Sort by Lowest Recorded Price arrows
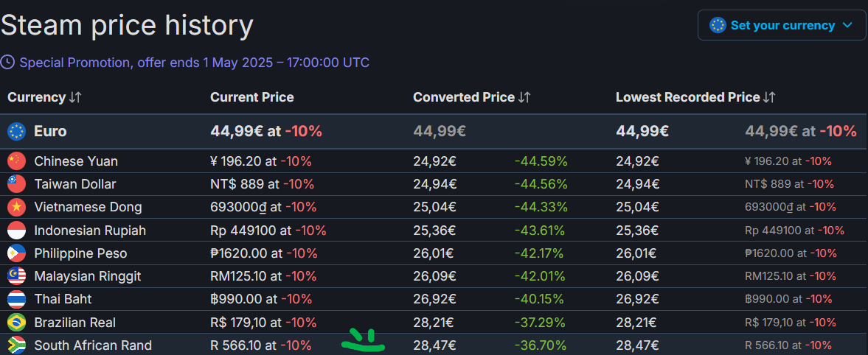The height and width of the screenshot is (355, 868). coord(769,97)
